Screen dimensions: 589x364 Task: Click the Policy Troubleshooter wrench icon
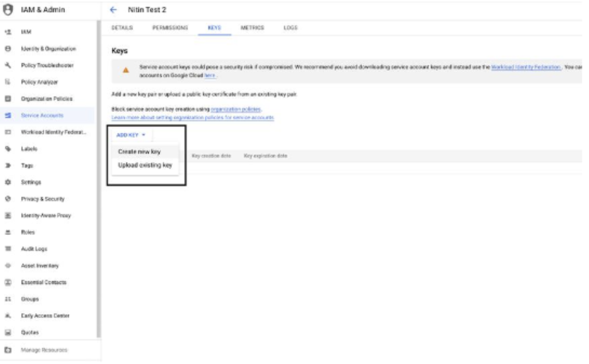tap(8, 66)
